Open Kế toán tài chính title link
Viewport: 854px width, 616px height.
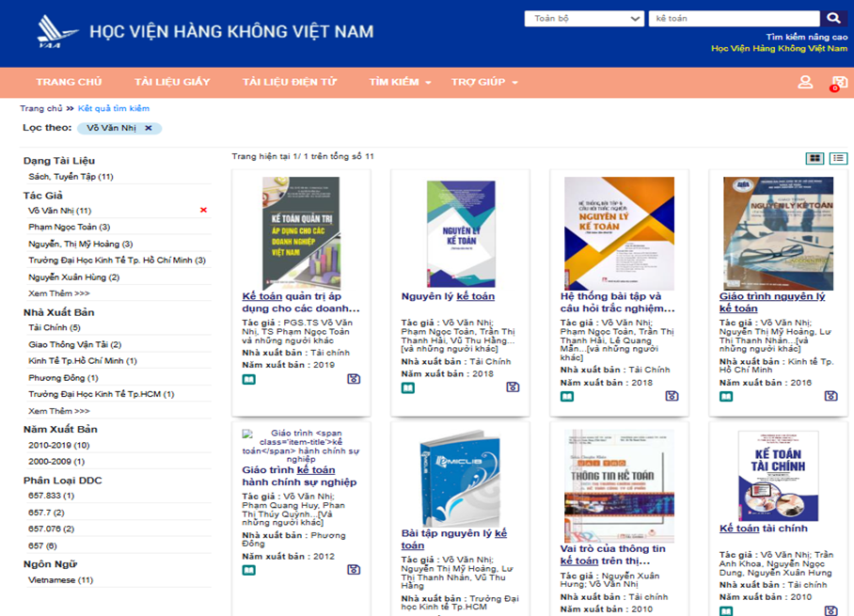pyautogui.click(x=763, y=529)
